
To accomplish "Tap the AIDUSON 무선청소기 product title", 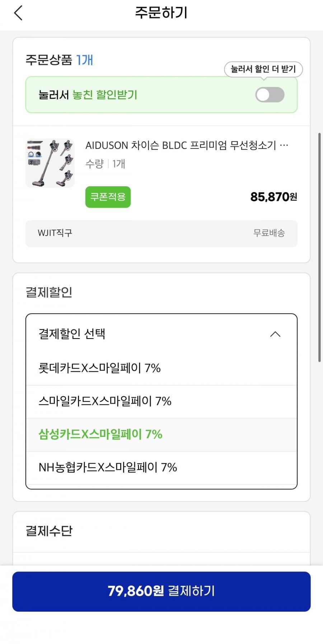I will coord(187,146).
